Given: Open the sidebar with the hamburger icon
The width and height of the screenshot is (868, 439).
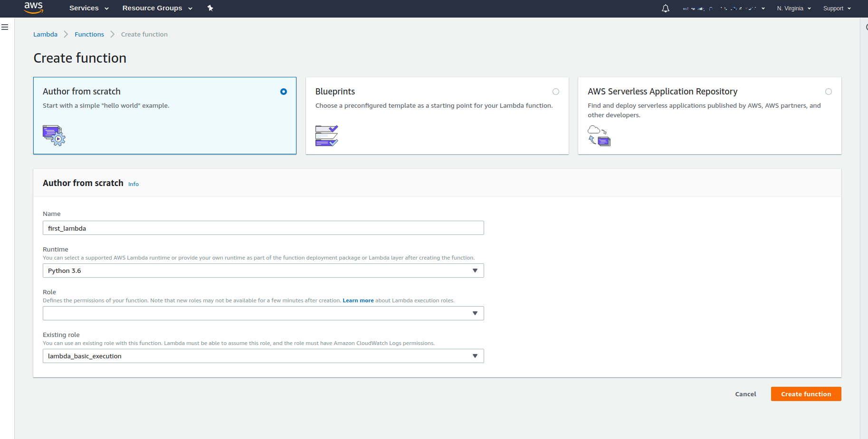Looking at the screenshot, I should [5, 27].
